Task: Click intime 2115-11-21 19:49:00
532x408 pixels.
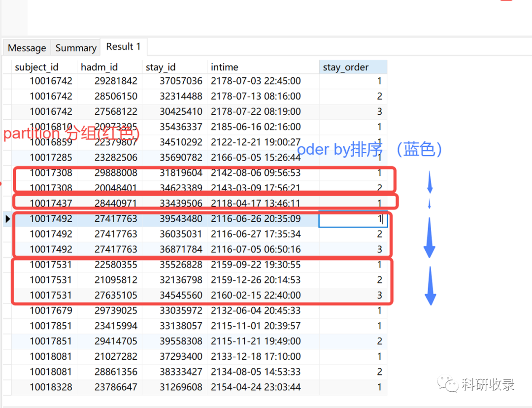Action: (x=263, y=341)
